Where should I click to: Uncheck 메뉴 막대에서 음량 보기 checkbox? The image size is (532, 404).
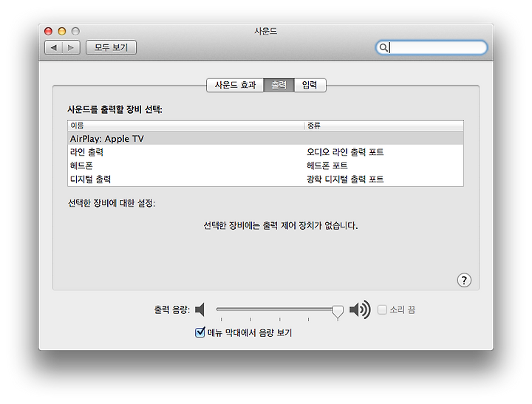point(200,332)
